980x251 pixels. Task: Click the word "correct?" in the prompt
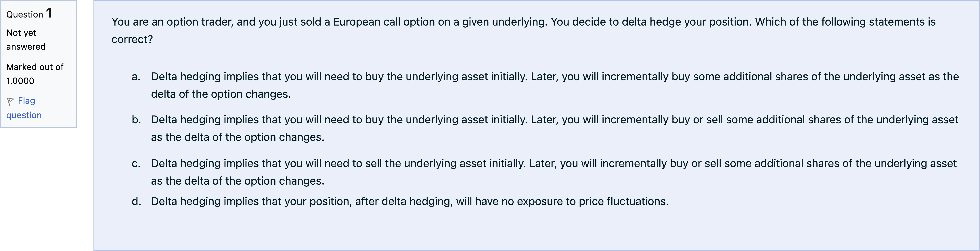point(132,40)
